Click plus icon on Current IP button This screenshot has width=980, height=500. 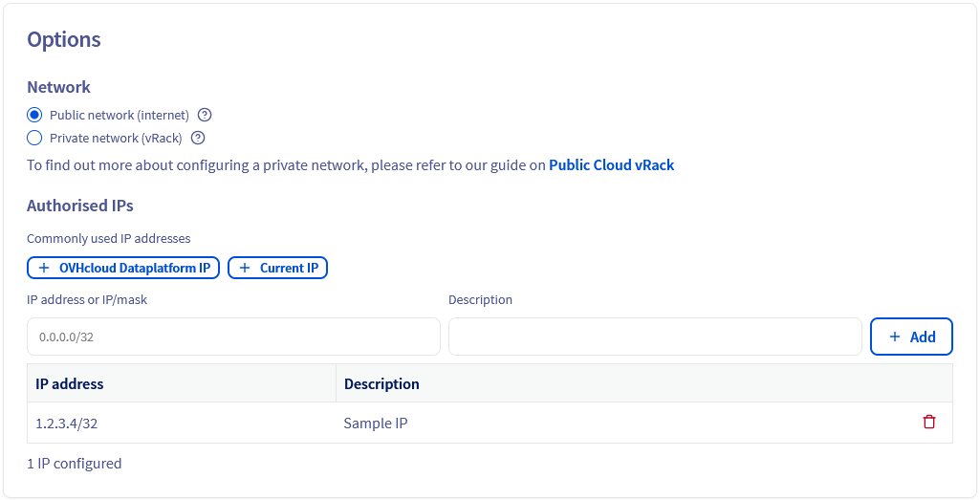pos(245,268)
